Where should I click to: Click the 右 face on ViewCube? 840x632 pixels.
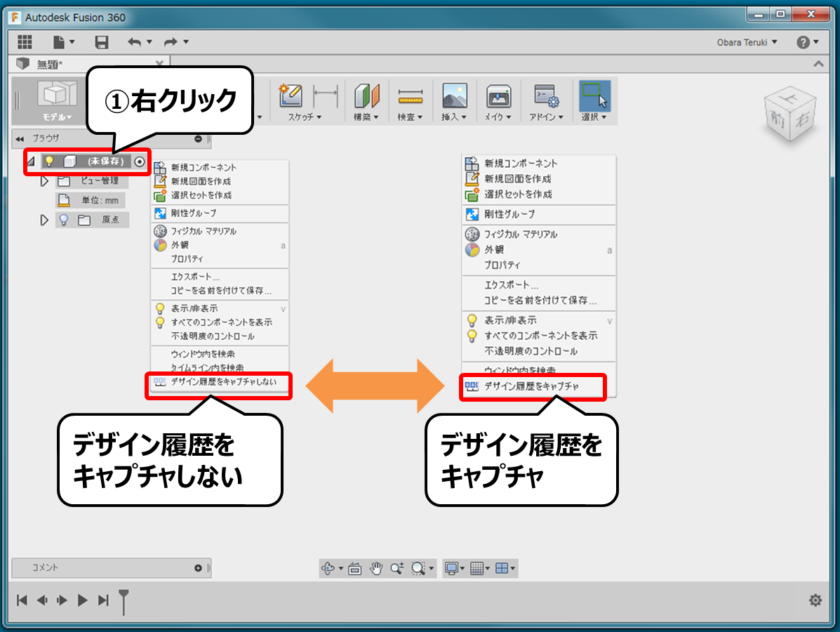tap(802, 119)
